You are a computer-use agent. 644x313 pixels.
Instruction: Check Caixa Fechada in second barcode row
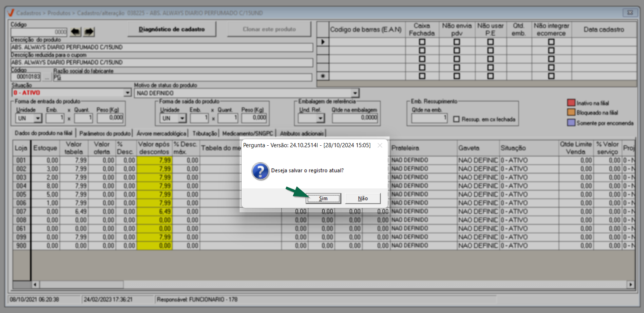tap(422, 50)
